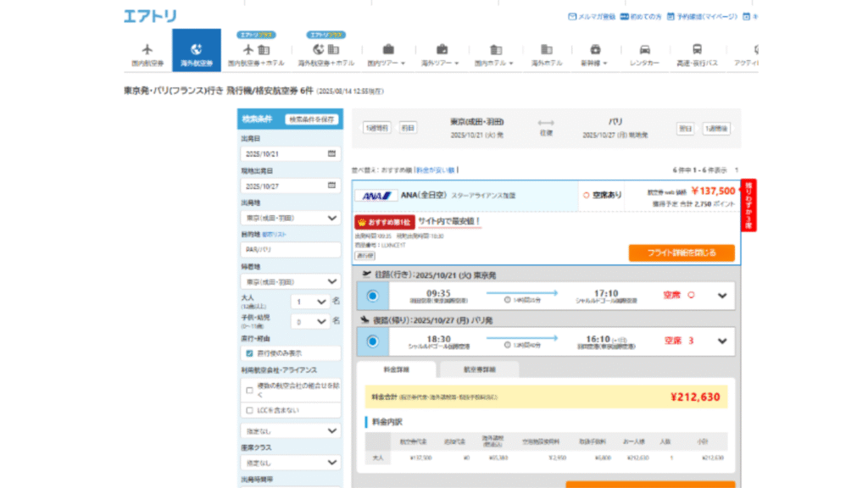
Task: Click the total price ¥212,630
Action: (695, 397)
